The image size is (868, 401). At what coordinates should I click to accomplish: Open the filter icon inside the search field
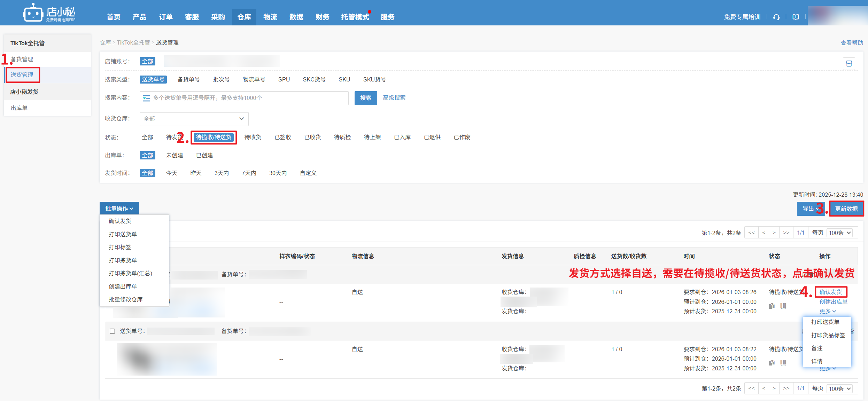pyautogui.click(x=147, y=98)
